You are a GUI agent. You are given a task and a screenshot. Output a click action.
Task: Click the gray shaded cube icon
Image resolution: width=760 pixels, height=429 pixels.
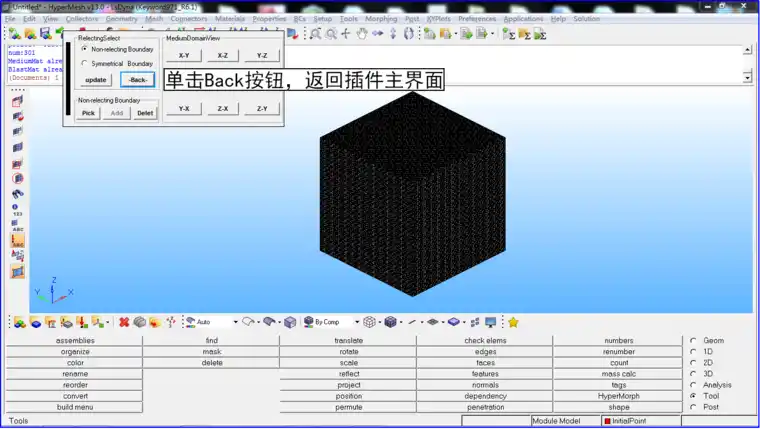pyautogui.click(x=290, y=322)
